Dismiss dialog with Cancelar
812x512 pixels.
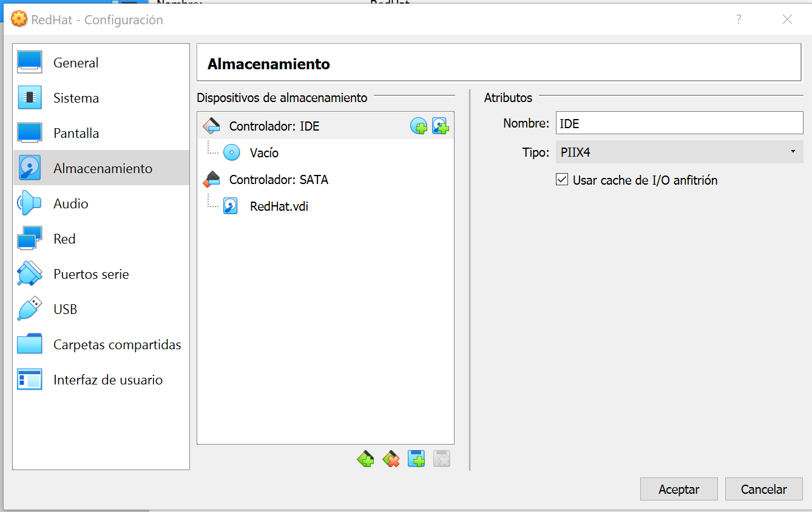763,489
